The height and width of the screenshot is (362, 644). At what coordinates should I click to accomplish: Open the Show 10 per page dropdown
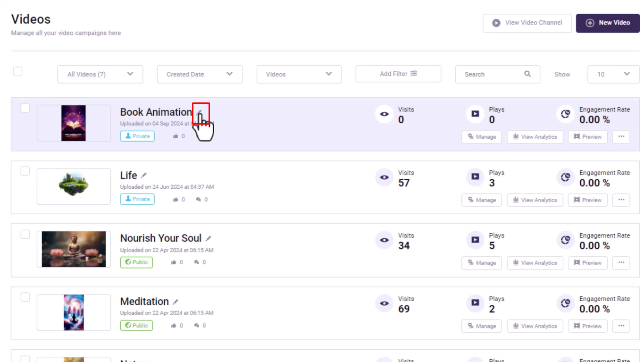pyautogui.click(x=613, y=74)
